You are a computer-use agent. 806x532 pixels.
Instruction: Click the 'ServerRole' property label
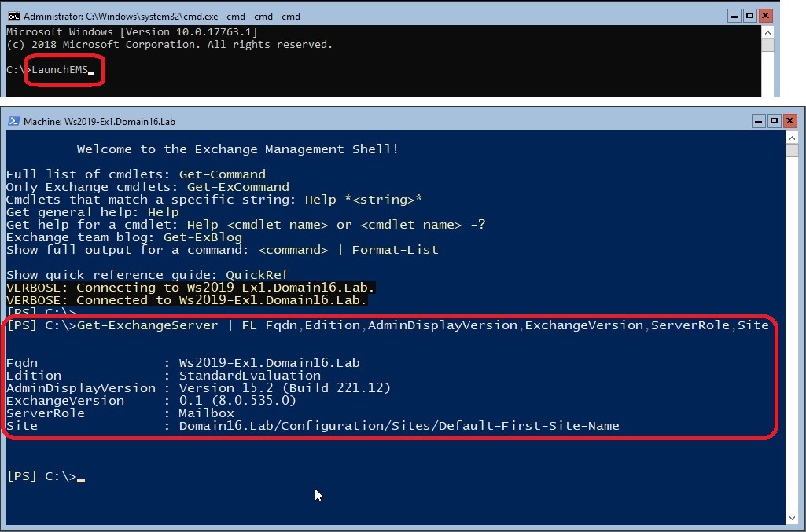46,413
